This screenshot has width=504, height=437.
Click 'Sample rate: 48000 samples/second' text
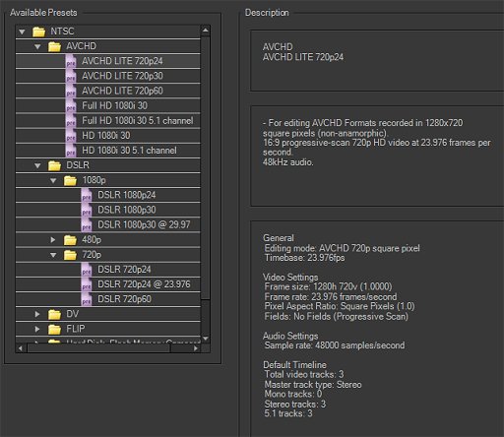(x=335, y=345)
